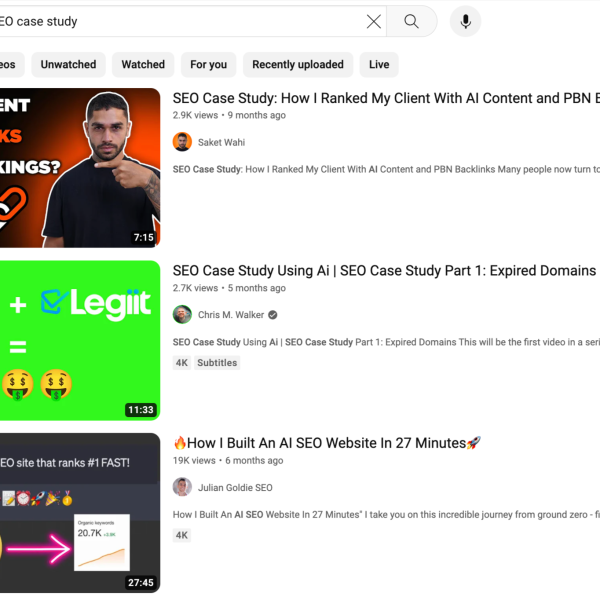Clear the search box with the X icon
The image size is (600, 600).
373,21
